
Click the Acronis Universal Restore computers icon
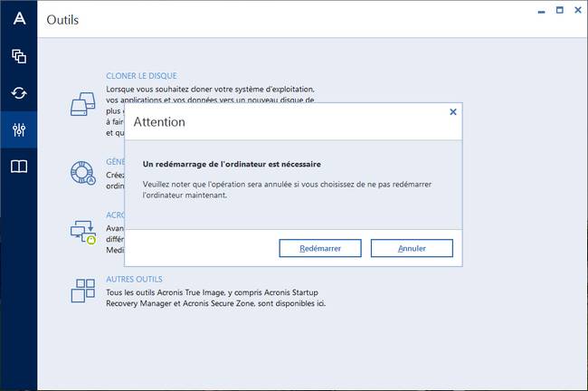click(83, 233)
